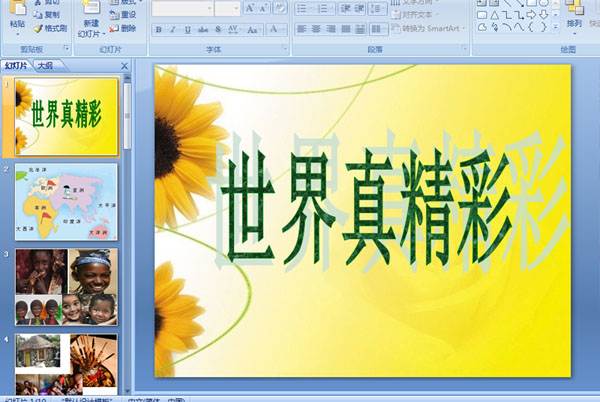This screenshot has height=402, width=600.
Task: Select the rounded rectangle shape
Action: tap(482, 15)
